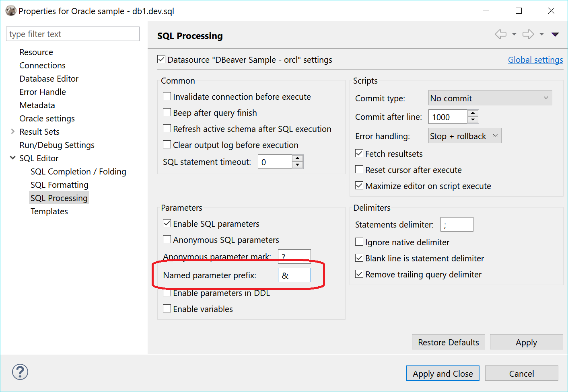
Task: Open the Error handling dropdown
Action: pos(464,135)
